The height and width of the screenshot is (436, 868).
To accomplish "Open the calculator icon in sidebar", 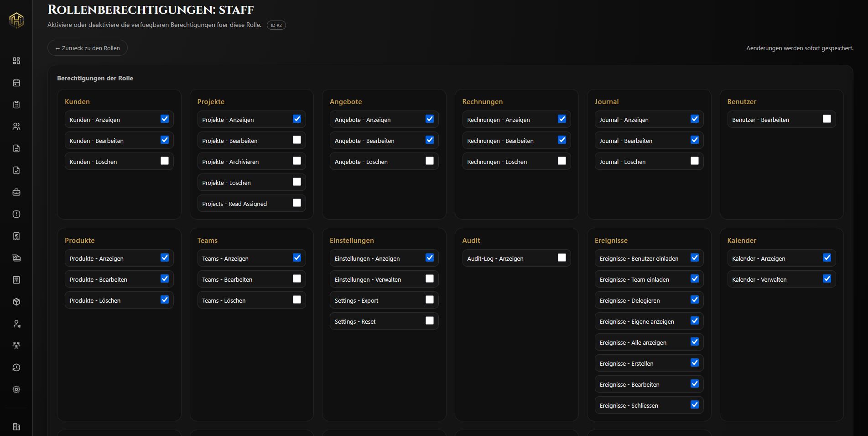I will (16, 280).
